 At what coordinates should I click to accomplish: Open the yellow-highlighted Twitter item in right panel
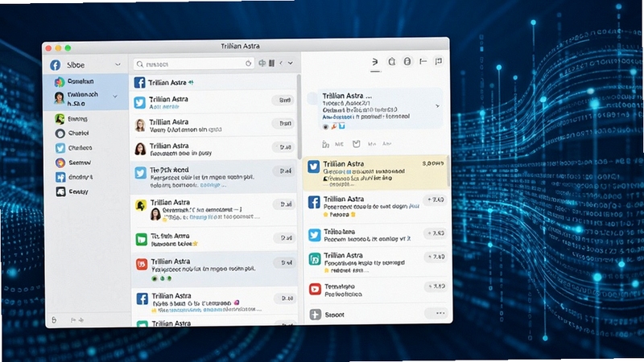click(x=375, y=173)
